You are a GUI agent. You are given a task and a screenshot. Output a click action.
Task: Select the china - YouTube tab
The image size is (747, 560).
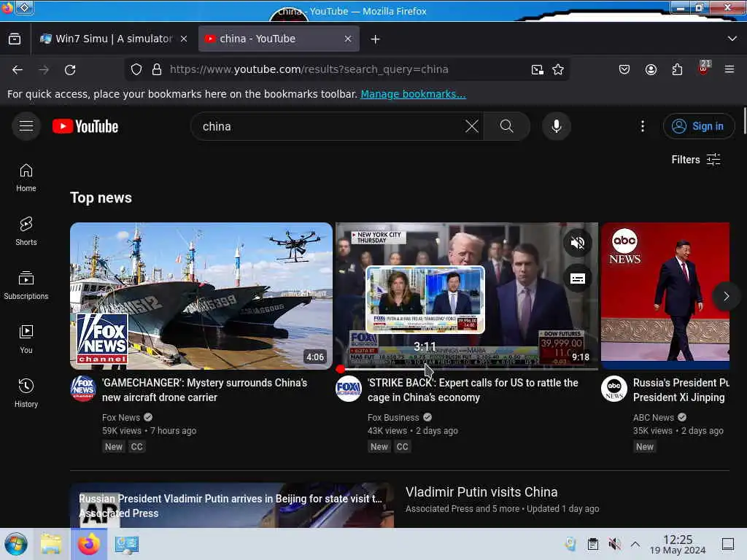coord(279,39)
